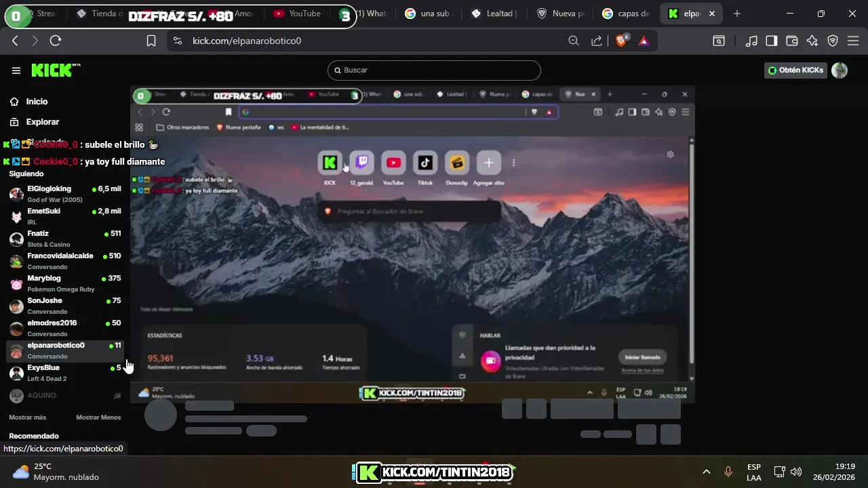868x488 pixels.
Task: Bookmark this page with the bookmark icon
Action: 151,41
